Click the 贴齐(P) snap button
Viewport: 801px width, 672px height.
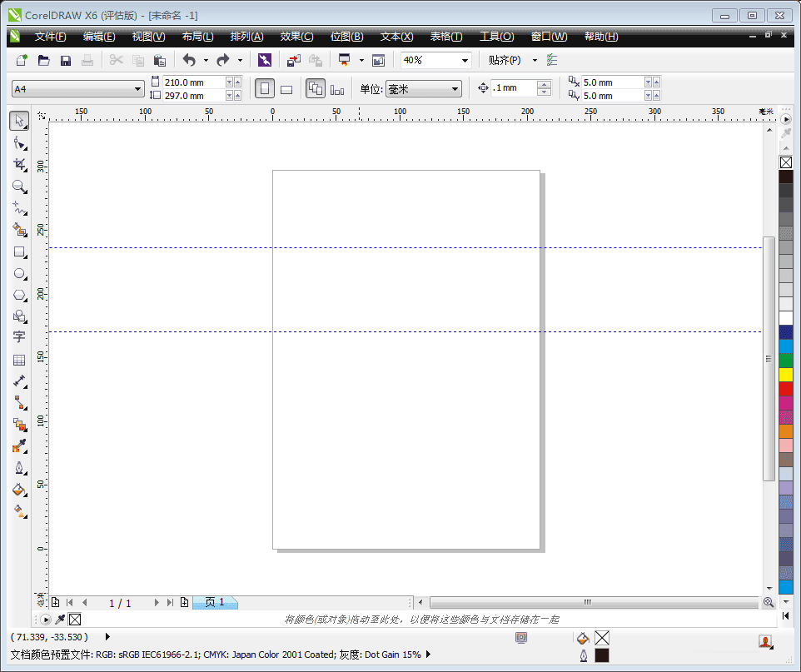pyautogui.click(x=505, y=60)
